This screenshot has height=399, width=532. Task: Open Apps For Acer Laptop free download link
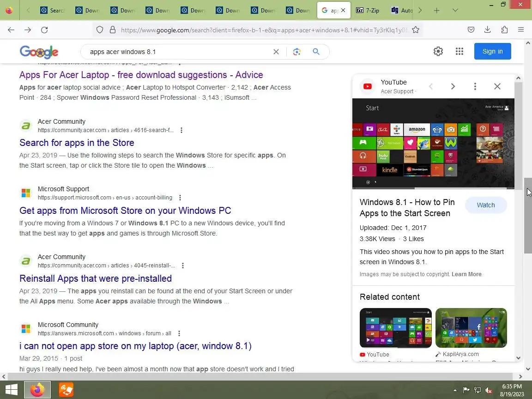pos(141,75)
